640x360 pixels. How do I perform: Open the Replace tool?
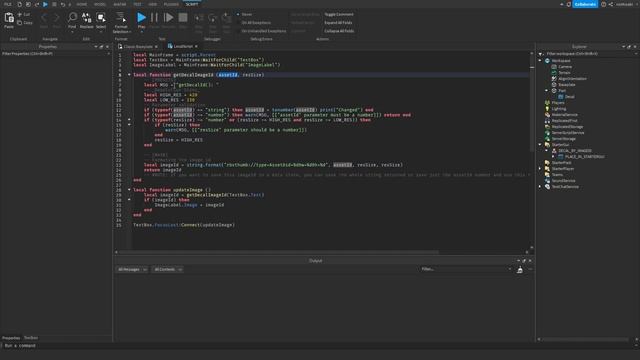pyautogui.click(x=87, y=20)
